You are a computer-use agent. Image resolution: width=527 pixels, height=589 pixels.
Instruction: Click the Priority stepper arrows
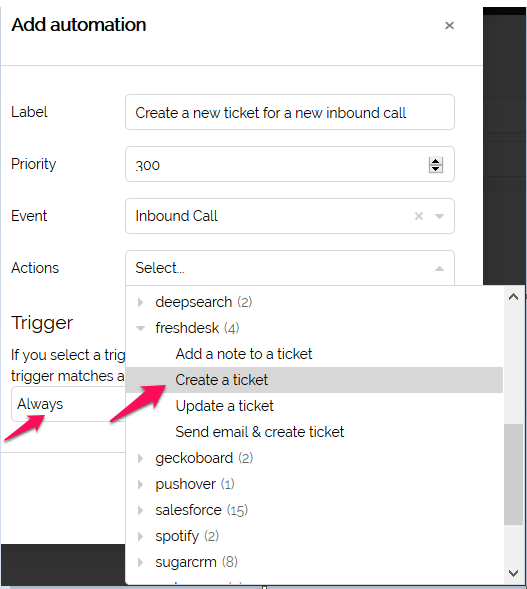(436, 165)
